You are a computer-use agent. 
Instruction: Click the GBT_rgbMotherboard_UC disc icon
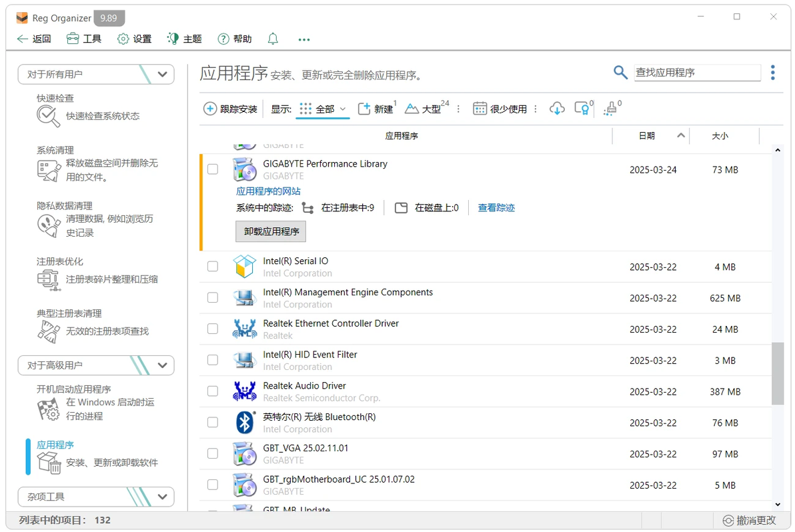pyautogui.click(x=244, y=485)
